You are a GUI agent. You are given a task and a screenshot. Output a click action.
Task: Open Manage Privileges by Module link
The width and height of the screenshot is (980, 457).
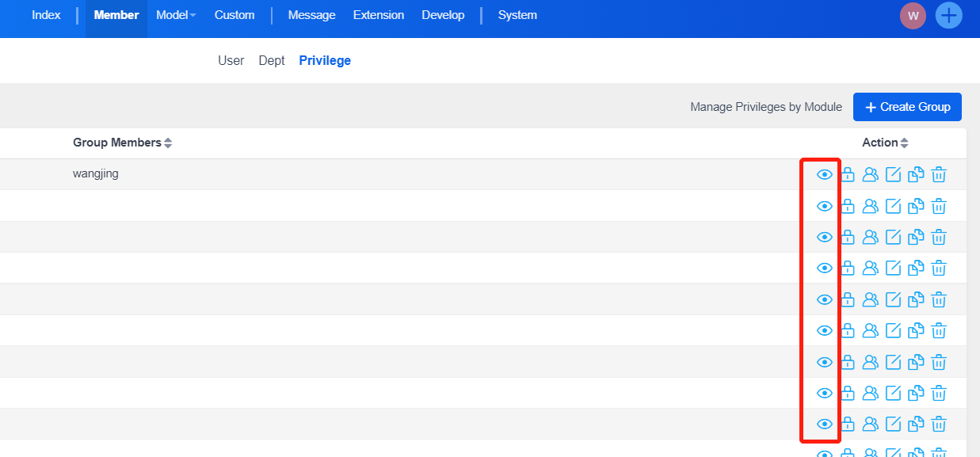765,107
